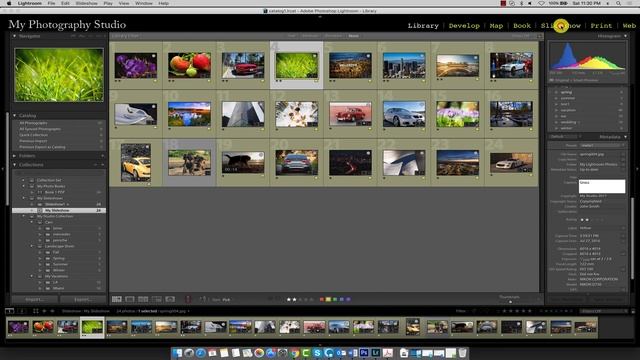
Task: Collapse the Navigator panel
Action: point(15,36)
